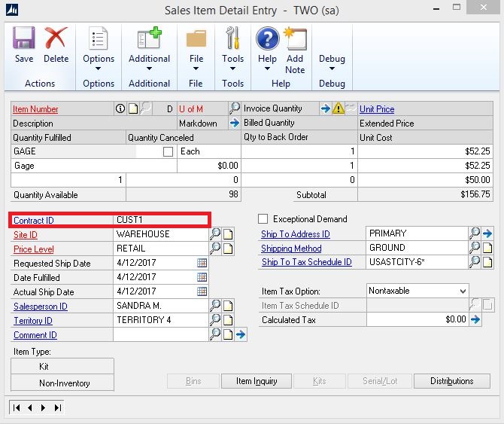
Task: Open the Shipping Method lookup magnifier
Action: pos(475,247)
